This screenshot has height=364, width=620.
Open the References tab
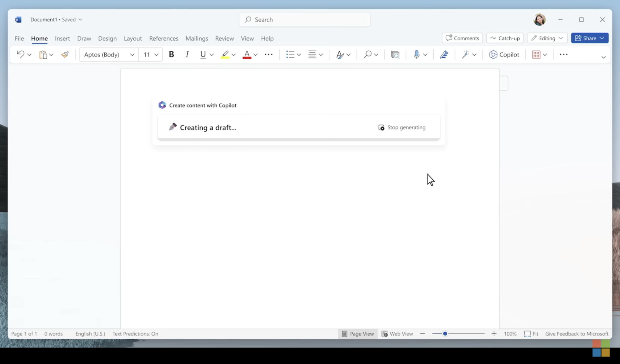pyautogui.click(x=163, y=38)
